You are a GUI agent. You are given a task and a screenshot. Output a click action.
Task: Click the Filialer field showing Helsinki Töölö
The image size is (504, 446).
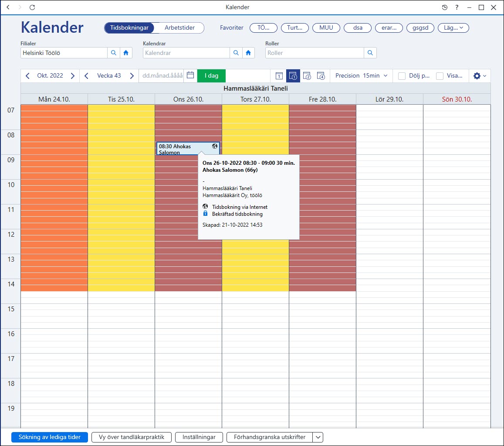click(x=64, y=53)
